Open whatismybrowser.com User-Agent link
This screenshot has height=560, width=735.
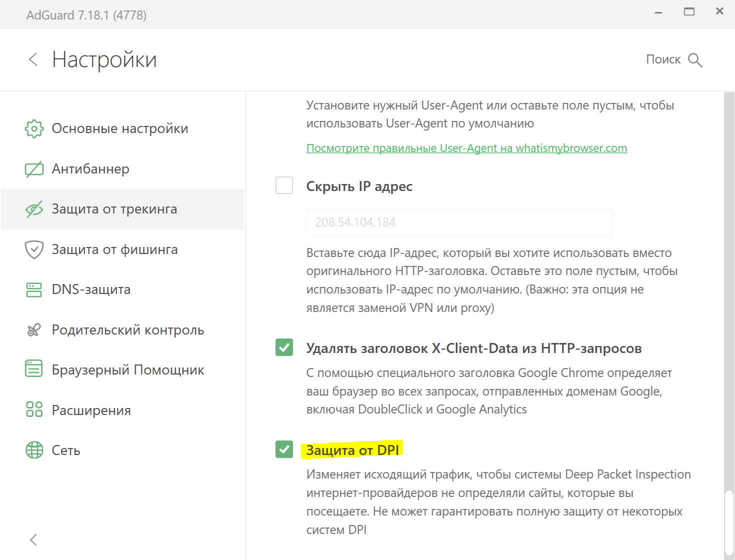(x=466, y=148)
